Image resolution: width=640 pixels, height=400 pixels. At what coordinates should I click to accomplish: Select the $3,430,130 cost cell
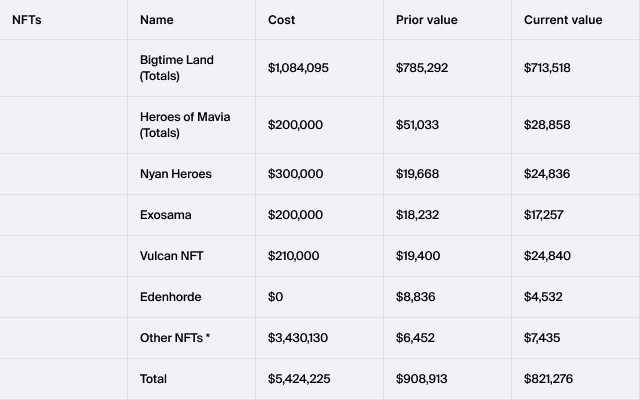(x=298, y=338)
